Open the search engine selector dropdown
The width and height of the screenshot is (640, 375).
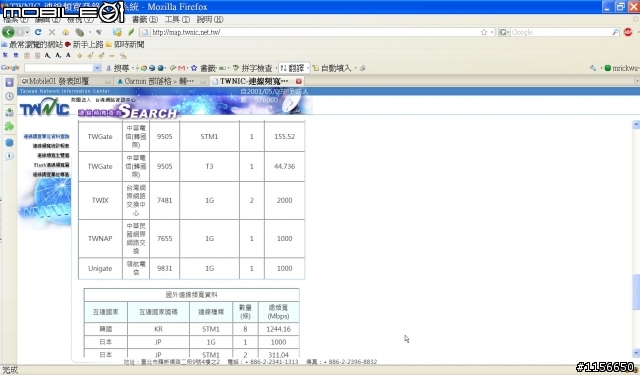504,32
